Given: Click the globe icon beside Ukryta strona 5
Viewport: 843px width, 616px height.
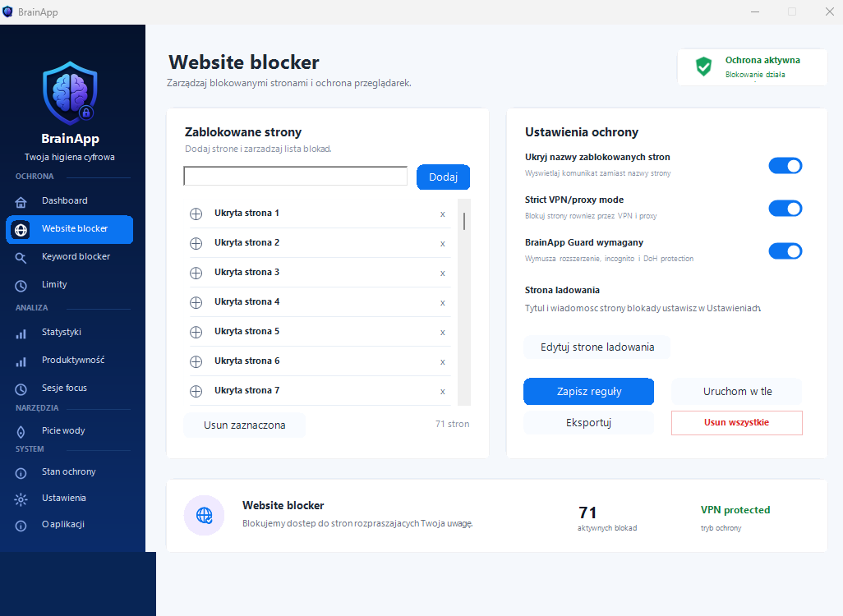Looking at the screenshot, I should click(x=196, y=332).
